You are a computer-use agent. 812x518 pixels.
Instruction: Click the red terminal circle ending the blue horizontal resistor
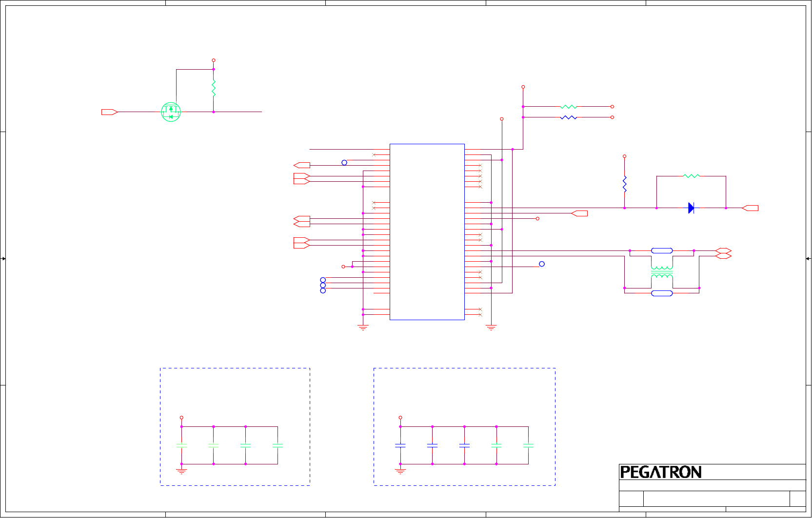tap(613, 117)
